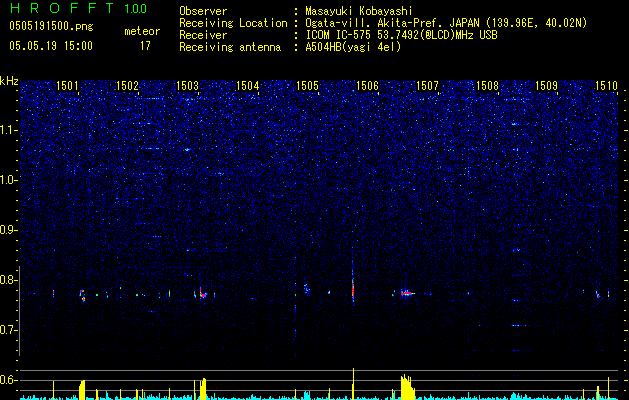Click the 1501 time marker
This screenshot has height=400, width=629.
[x=67, y=85]
